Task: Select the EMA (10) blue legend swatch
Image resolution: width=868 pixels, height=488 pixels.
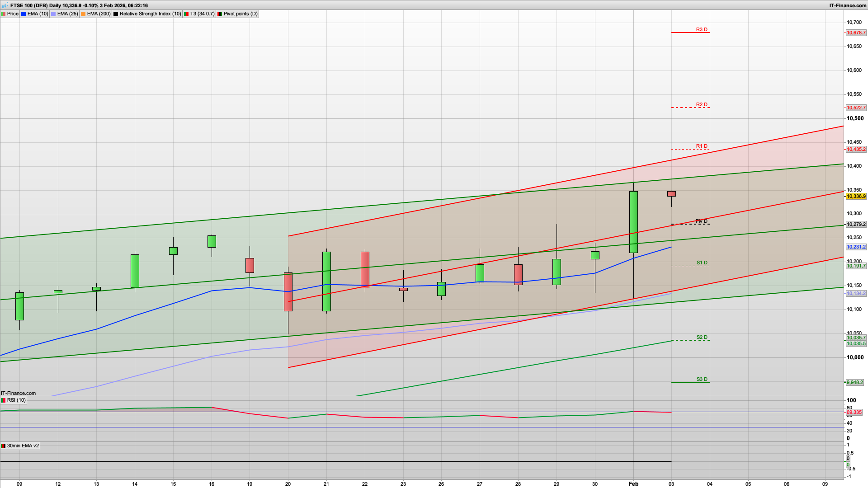Action: [24, 14]
